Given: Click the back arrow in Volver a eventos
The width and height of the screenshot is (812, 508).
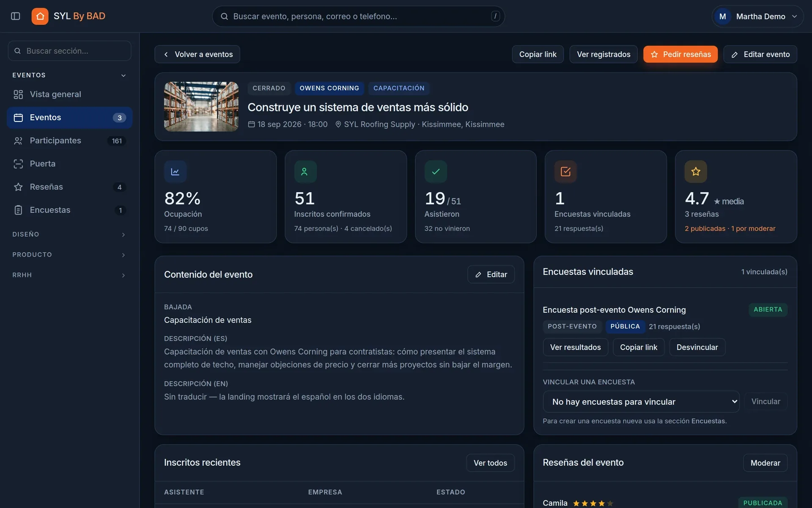Looking at the screenshot, I should pos(166,55).
